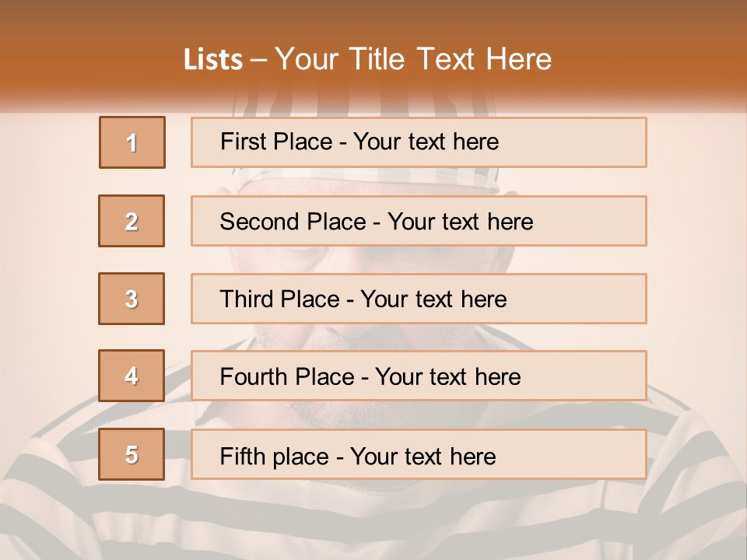This screenshot has width=747, height=560.
Task: Click 'Your text here' in Fifth place row
Action: [x=423, y=456]
